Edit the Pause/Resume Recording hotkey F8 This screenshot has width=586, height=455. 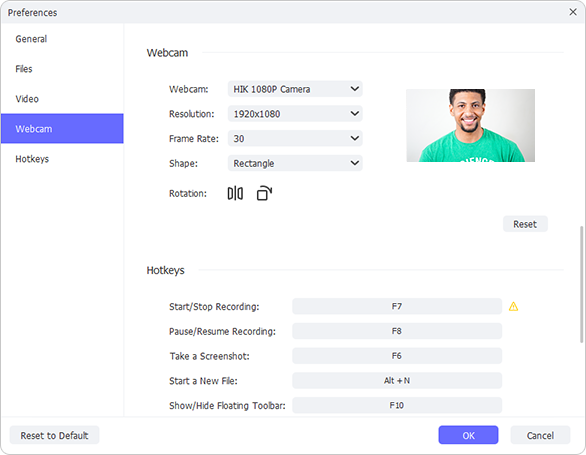click(397, 331)
